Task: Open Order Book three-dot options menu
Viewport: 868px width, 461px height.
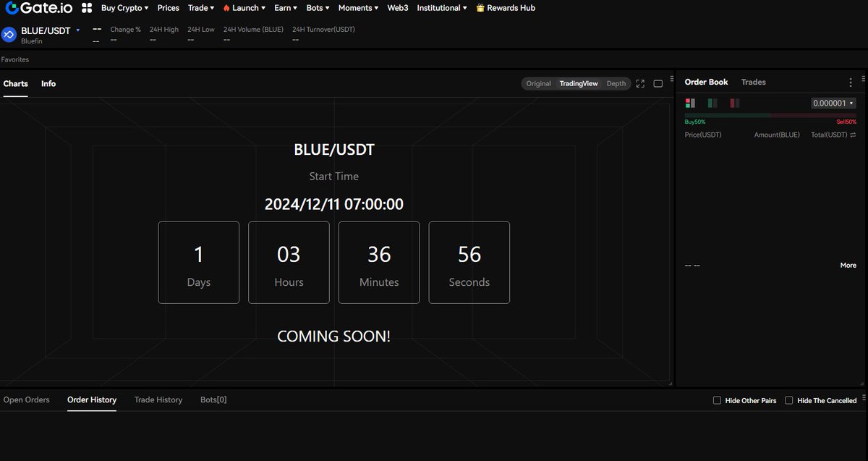Action: [x=851, y=83]
